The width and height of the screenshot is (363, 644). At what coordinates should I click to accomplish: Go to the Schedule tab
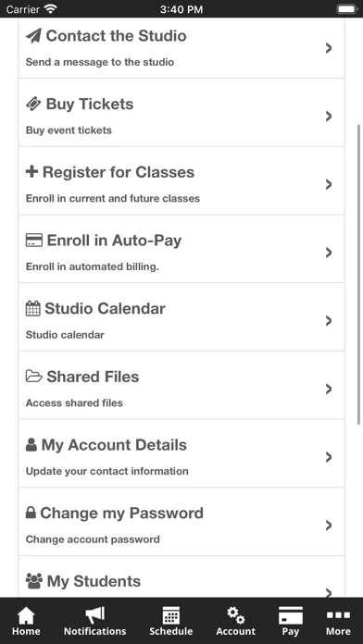171,621
